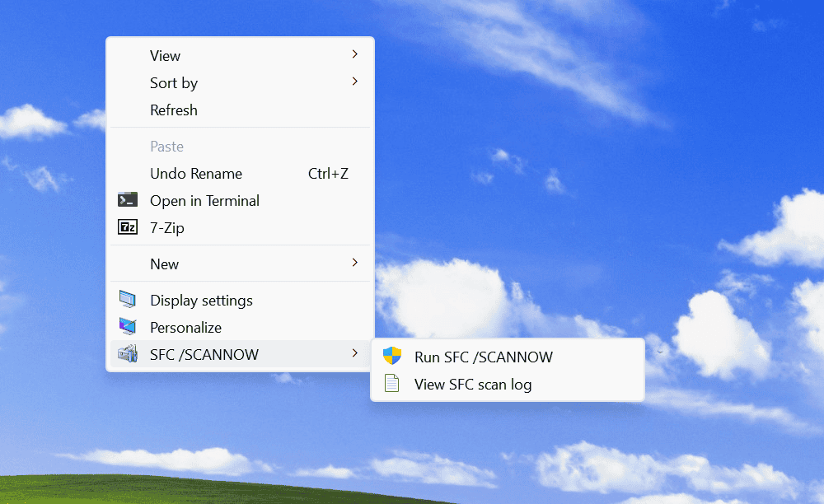This screenshot has width=824, height=504.
Task: Select Refresh from the context menu
Action: [x=240, y=110]
